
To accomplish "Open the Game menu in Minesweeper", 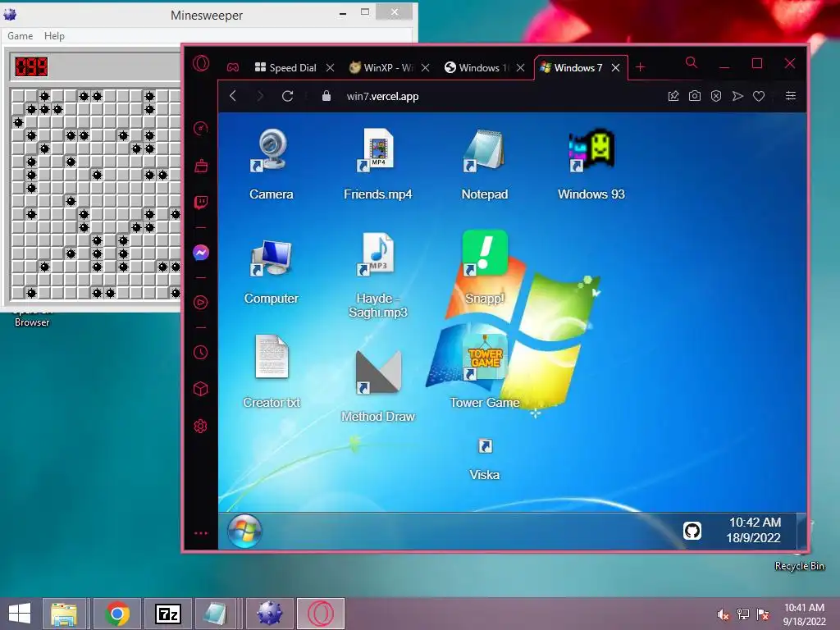I will tap(21, 36).
